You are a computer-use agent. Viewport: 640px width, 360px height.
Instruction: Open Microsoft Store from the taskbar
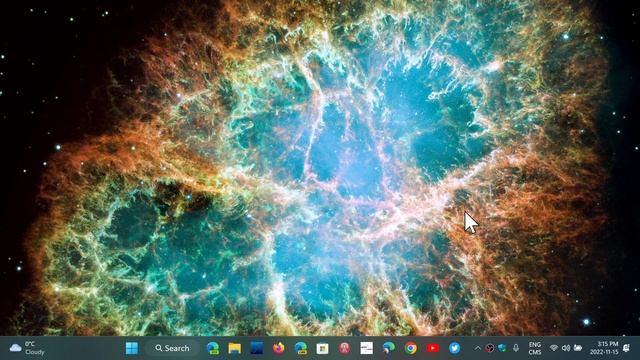coord(322,348)
